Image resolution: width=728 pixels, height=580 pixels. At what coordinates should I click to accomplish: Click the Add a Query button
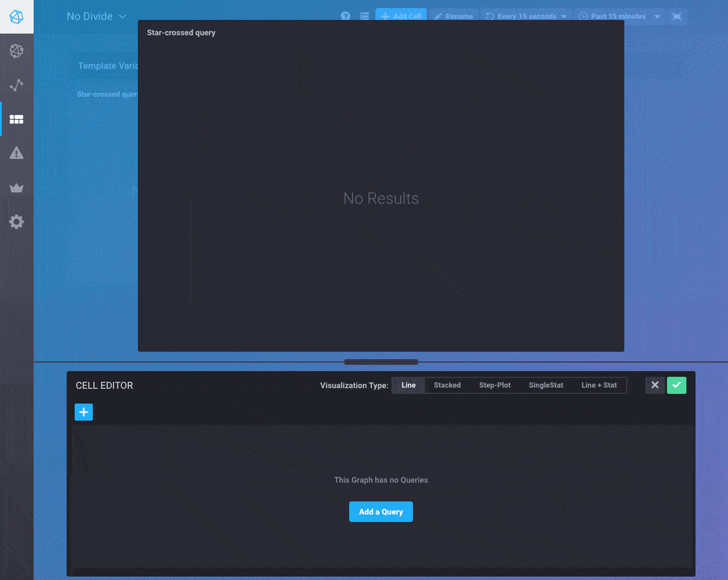(x=381, y=512)
